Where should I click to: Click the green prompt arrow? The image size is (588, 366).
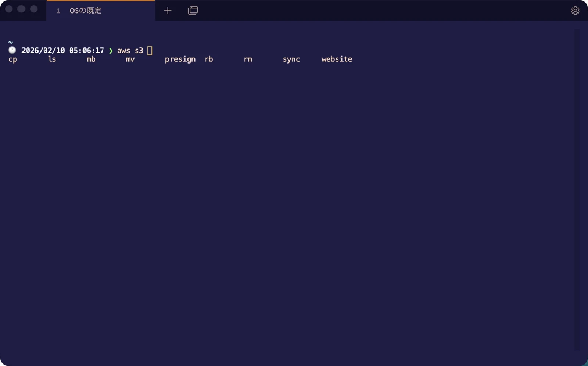(x=110, y=51)
